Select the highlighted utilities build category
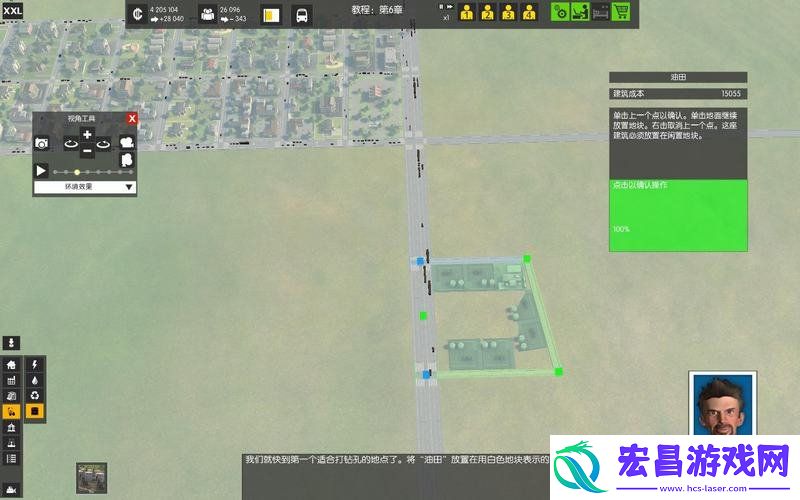Screen dimensions: 800x500 tap(11, 412)
